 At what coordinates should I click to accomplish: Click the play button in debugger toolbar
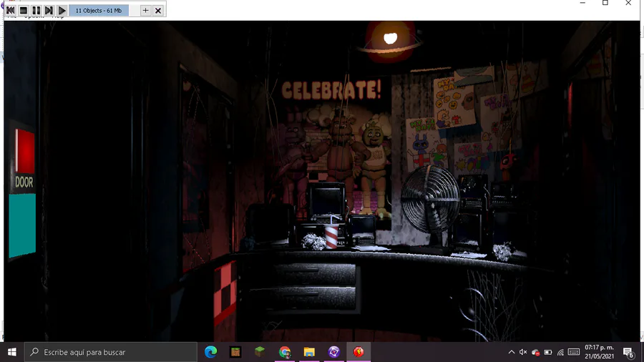pyautogui.click(x=62, y=10)
